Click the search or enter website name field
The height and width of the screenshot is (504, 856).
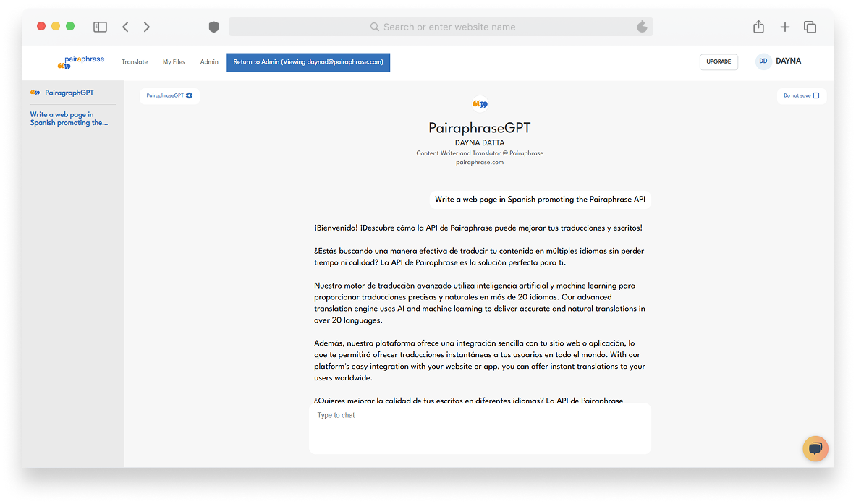point(441,27)
